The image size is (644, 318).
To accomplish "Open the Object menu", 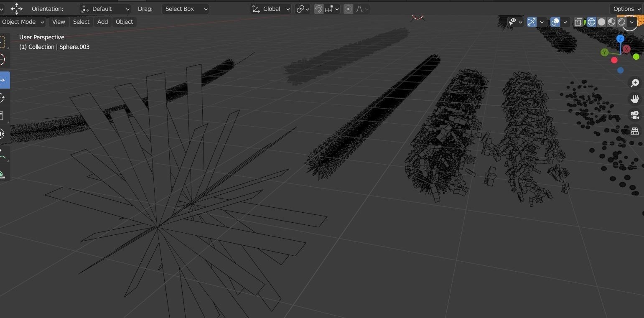I will pyautogui.click(x=124, y=22).
